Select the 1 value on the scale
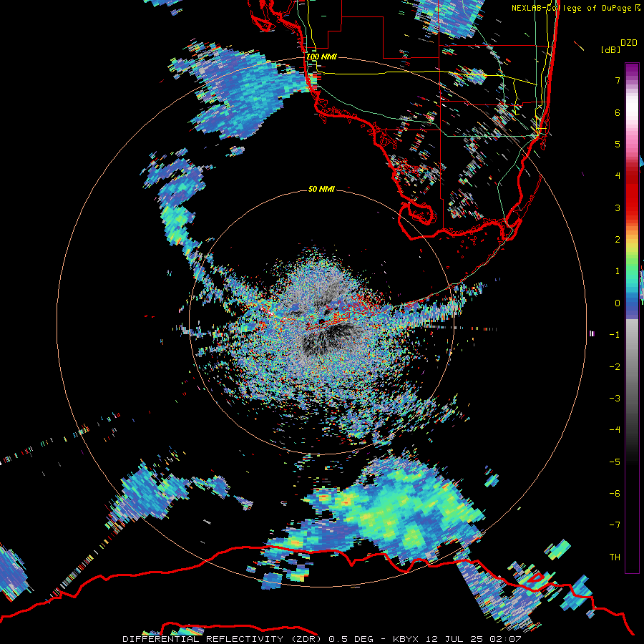 pyautogui.click(x=618, y=271)
